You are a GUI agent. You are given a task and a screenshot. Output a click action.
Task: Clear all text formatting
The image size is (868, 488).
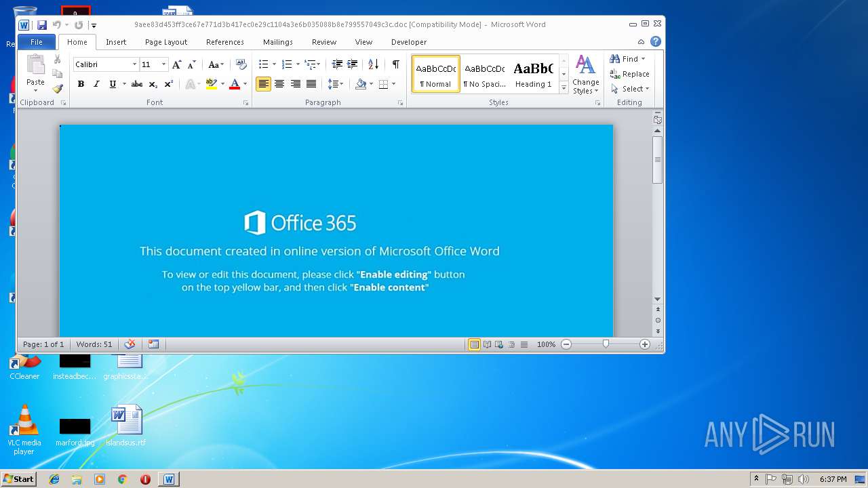(241, 64)
